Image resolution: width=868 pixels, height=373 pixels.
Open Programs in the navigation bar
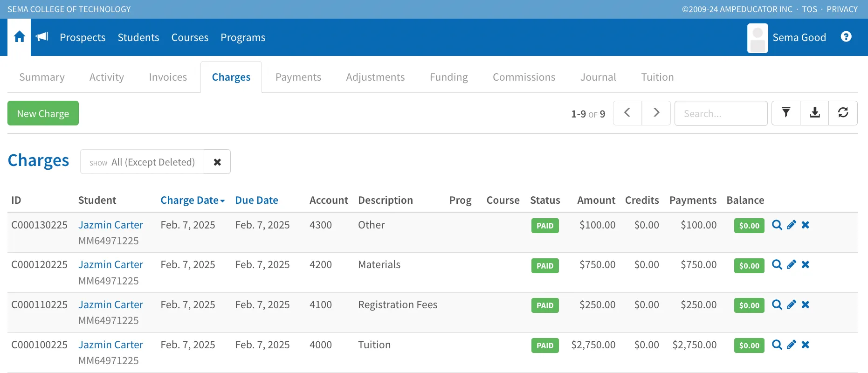click(x=243, y=37)
